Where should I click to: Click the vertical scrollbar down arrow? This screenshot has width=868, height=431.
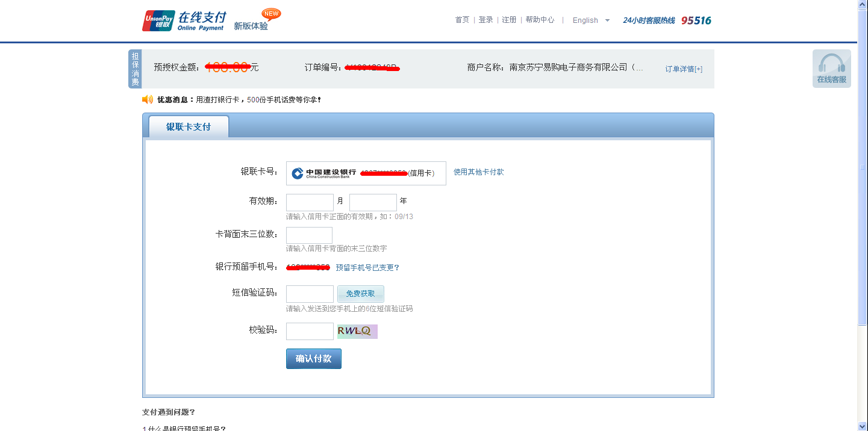tap(862, 426)
